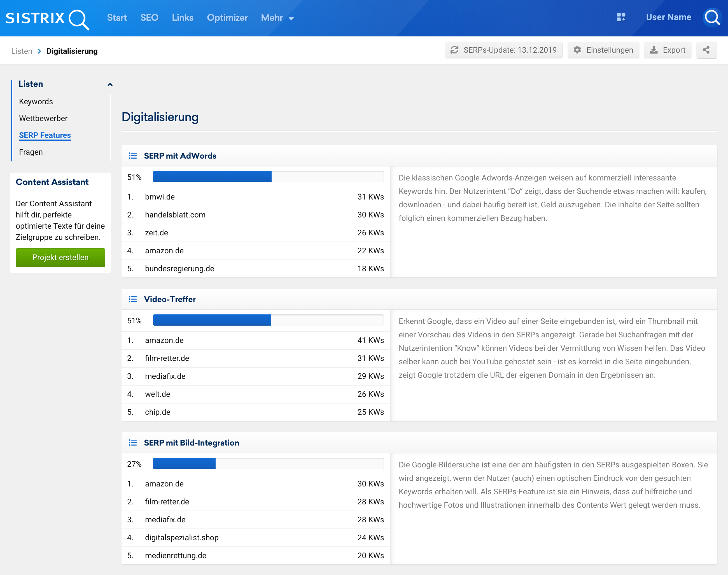This screenshot has width=728, height=575.
Task: Go to the Optimizer menu item
Action: coord(227,18)
